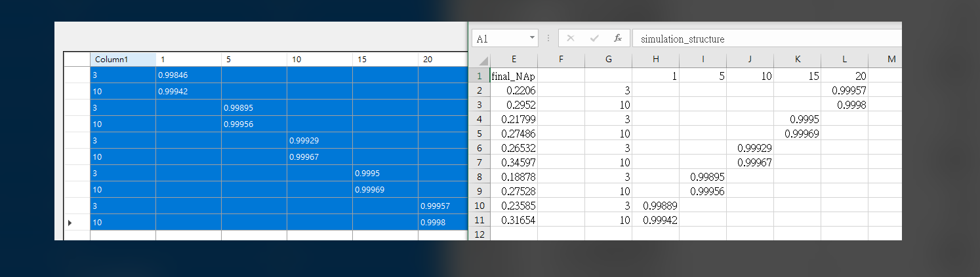The height and width of the screenshot is (277, 980).
Task: Click Excel cell 0.21799
Action: coord(514,119)
